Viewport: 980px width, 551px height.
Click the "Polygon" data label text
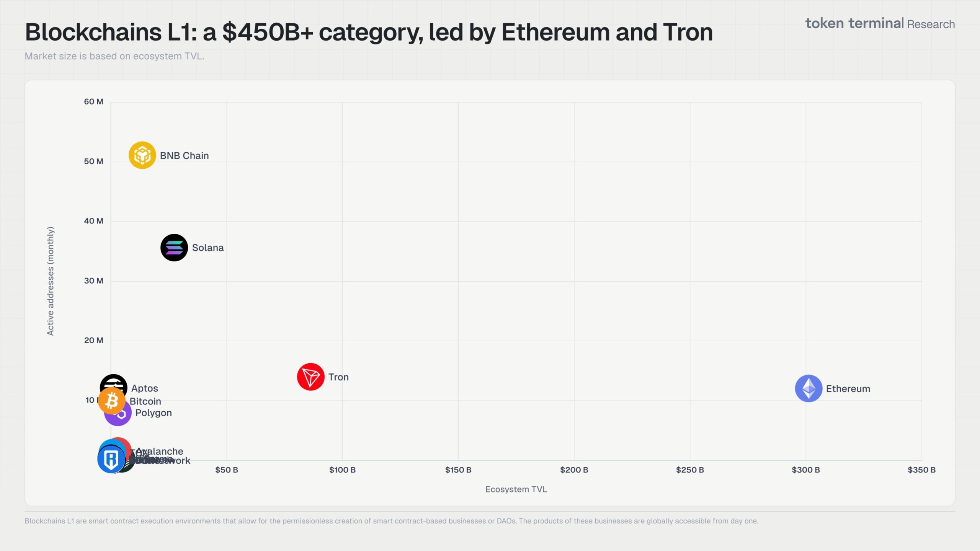click(154, 413)
